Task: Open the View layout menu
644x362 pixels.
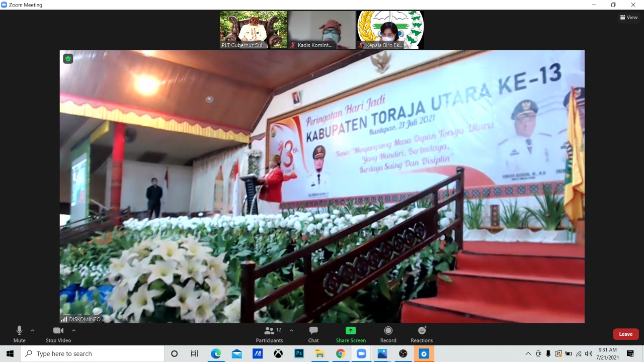Action: 629,17
